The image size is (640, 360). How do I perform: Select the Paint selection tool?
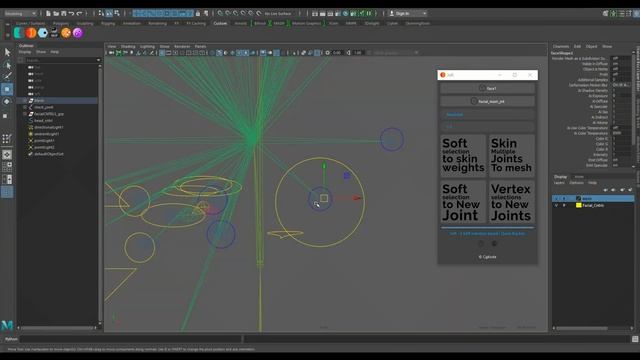click(7, 76)
